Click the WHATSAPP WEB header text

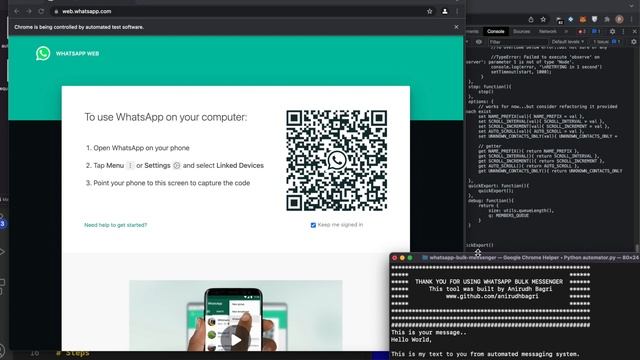[78, 53]
